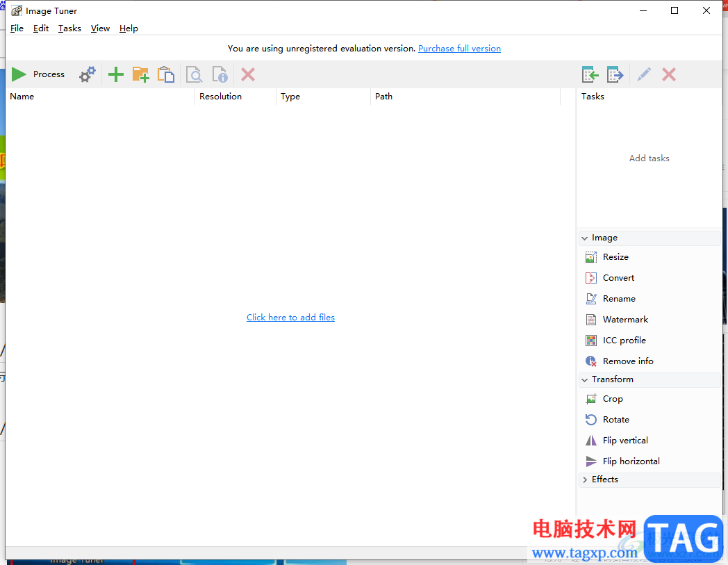728x565 pixels.
Task: Click the edit task pencil icon
Action: (x=643, y=74)
